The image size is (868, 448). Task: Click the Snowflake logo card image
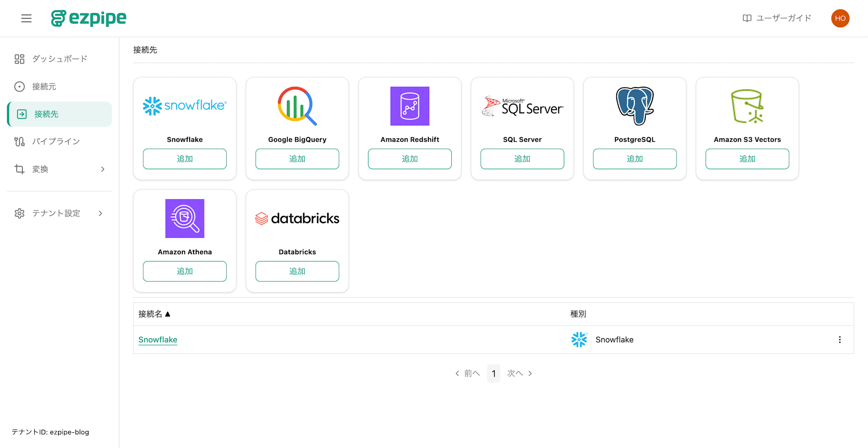tap(185, 106)
